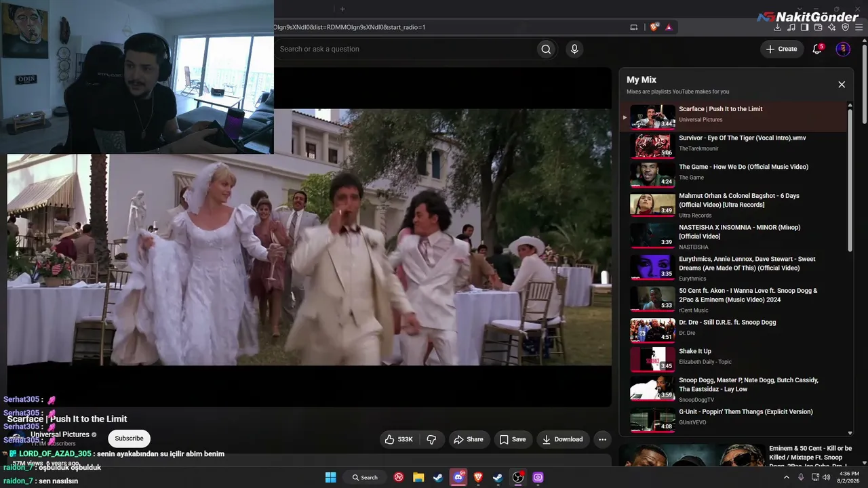Select Survivor - Eye Of The Tiger video
The width and height of the screenshot is (868, 488).
click(x=734, y=145)
